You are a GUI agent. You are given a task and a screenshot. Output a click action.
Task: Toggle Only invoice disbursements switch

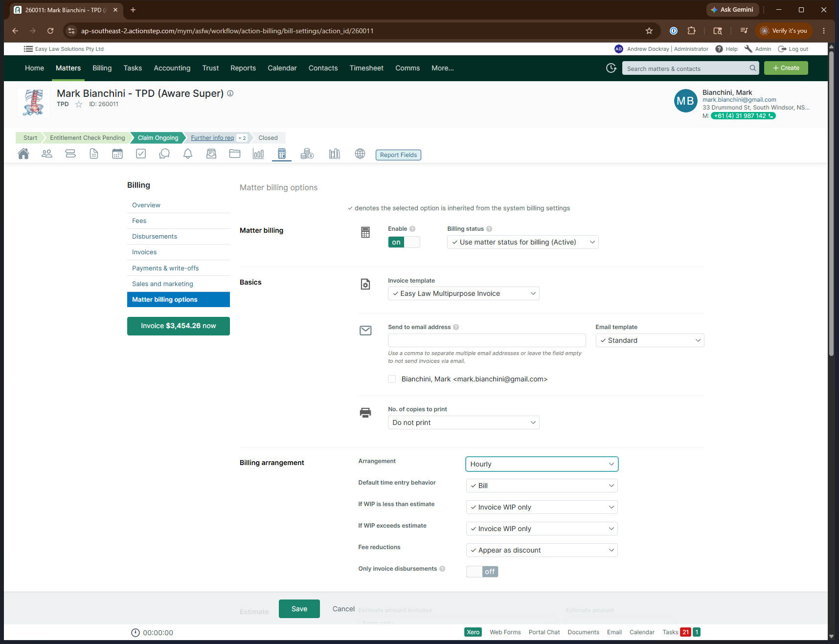pyautogui.click(x=482, y=572)
